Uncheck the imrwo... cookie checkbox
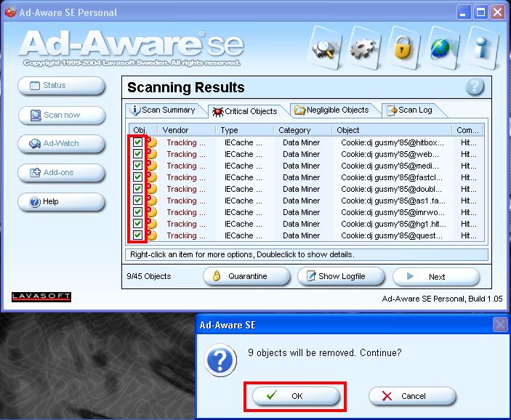Viewport: 511px width, 420px height. point(137,211)
